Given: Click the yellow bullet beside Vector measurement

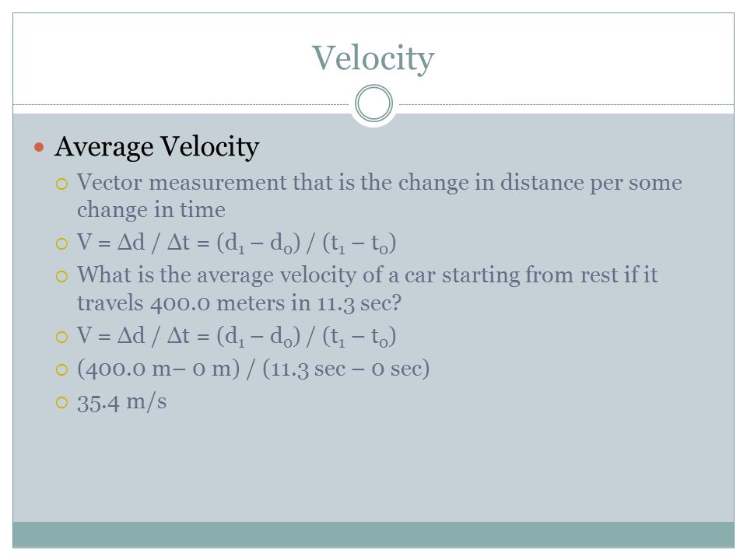Looking at the screenshot, I should coord(62,184).
